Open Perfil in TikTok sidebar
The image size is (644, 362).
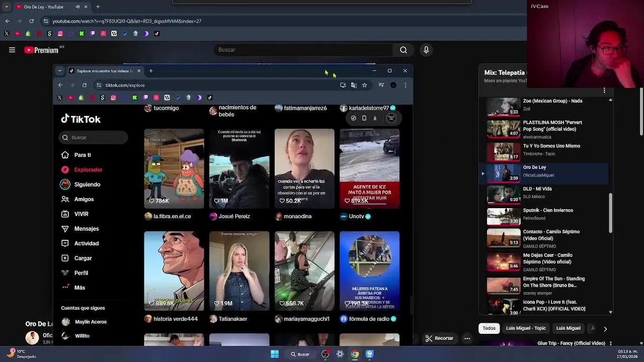coord(81,273)
